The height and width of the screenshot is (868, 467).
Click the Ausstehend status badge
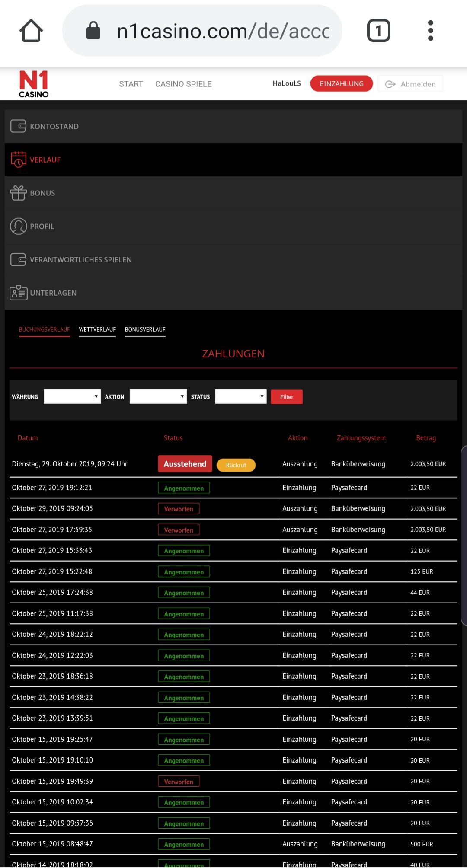(x=185, y=464)
